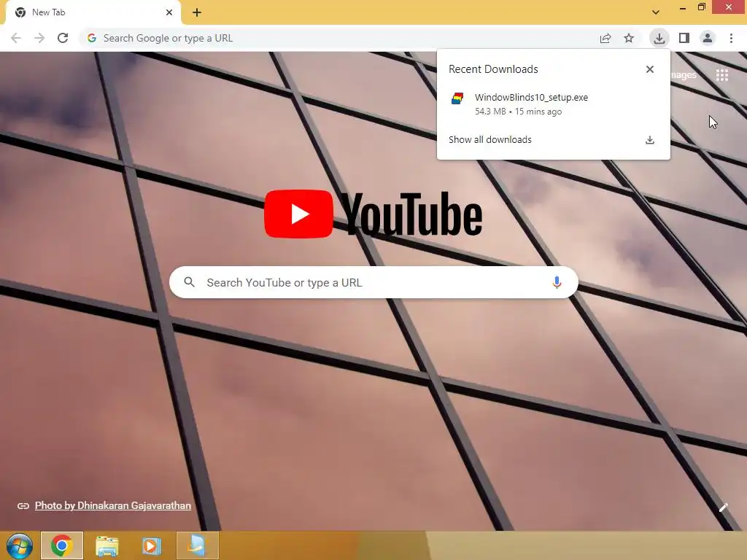Screen dimensions: 747x560
Task: Open the Windows Start orb
Action: pos(19,545)
